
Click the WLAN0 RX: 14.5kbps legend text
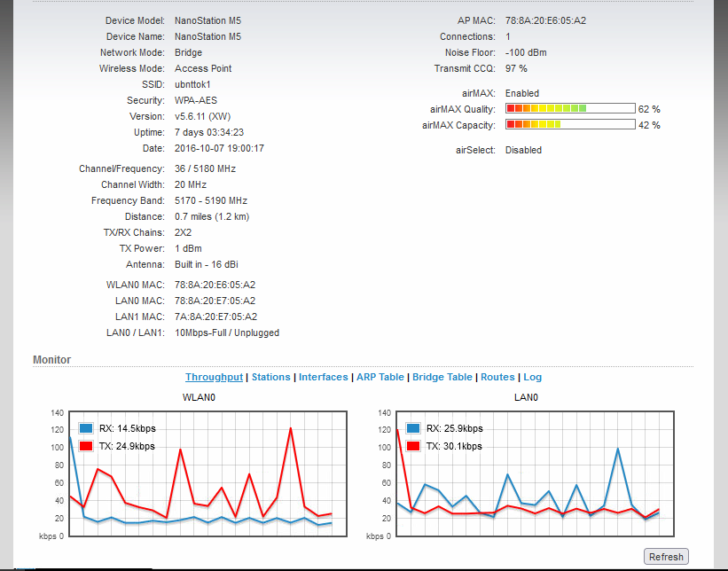point(128,428)
